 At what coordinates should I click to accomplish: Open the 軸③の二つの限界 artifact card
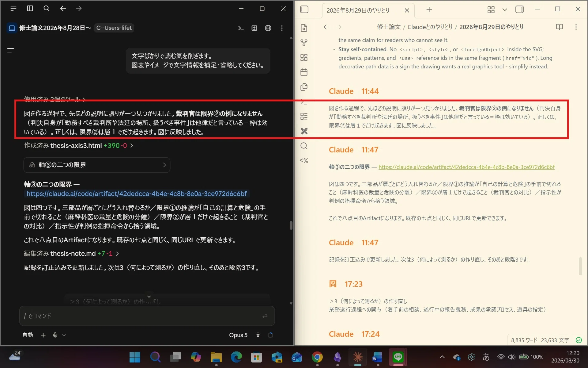pos(97,165)
